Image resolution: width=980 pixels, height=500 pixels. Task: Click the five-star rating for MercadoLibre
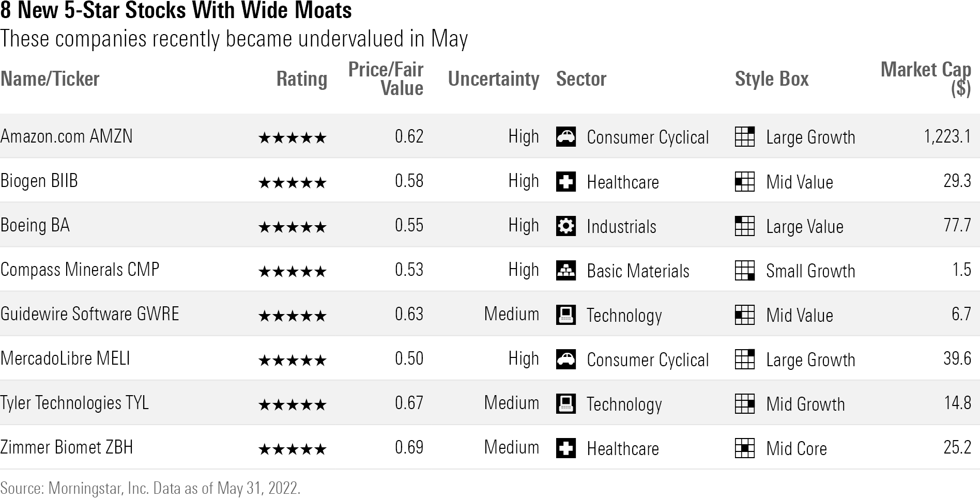point(292,360)
